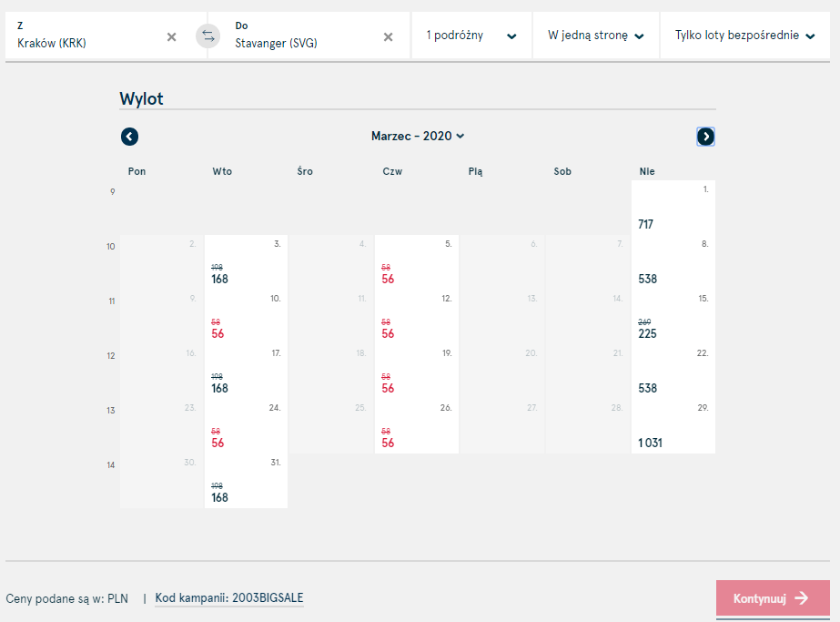This screenshot has width=840, height=622.
Task: Pick March 26 flight priced 56
Action: [x=417, y=427]
